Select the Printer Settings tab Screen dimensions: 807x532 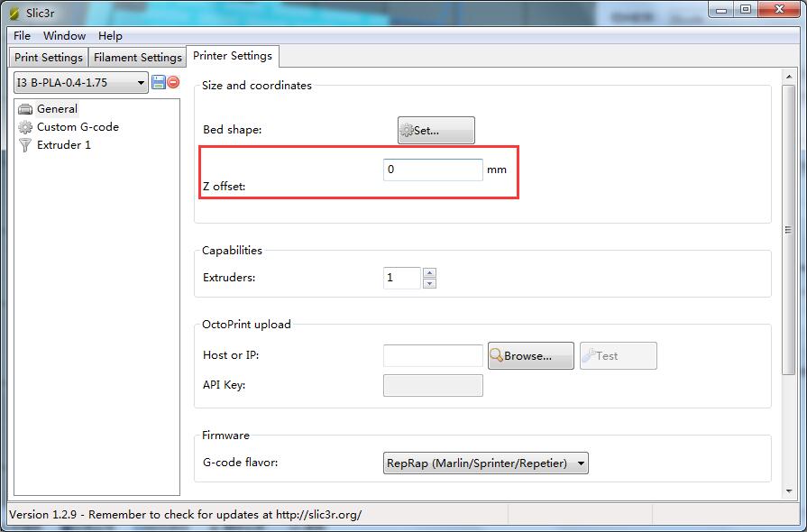[x=233, y=56]
